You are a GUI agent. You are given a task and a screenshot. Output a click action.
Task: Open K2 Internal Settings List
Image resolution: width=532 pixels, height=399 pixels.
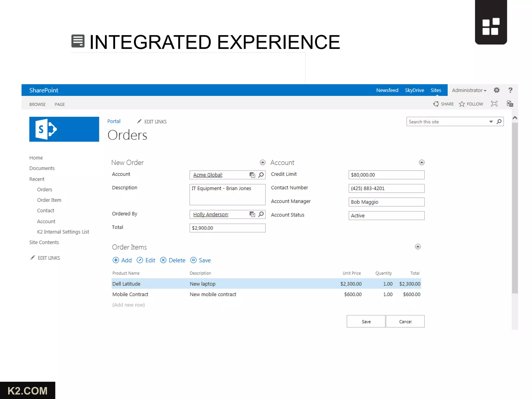[x=63, y=232]
